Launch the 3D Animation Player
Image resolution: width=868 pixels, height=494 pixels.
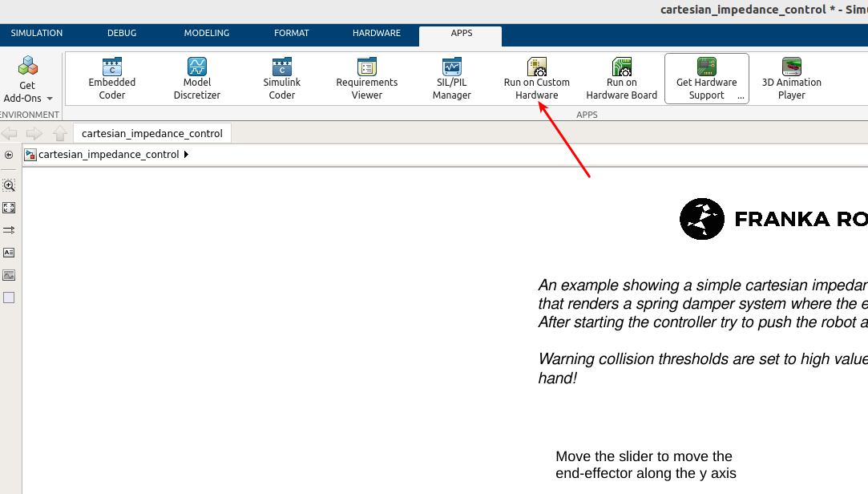tap(791, 79)
